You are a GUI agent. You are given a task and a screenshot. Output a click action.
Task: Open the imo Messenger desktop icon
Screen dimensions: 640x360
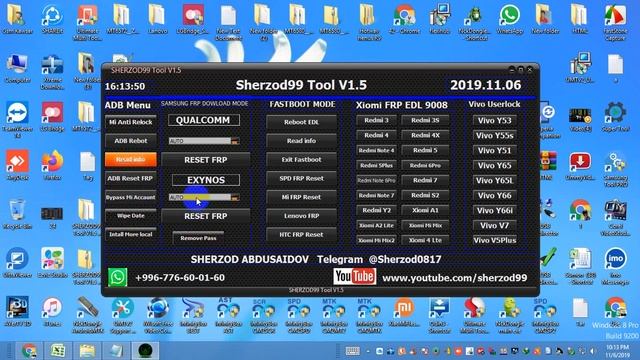coord(616,266)
